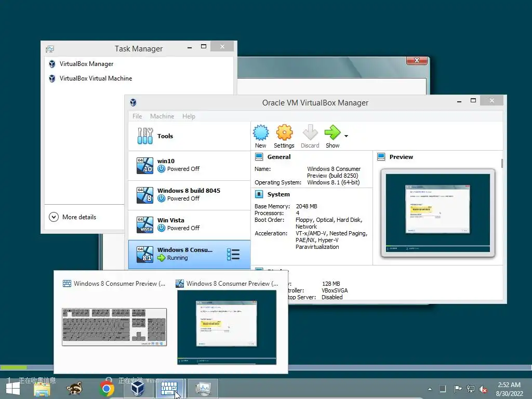The height and width of the screenshot is (399, 532).
Task: Select the win10 virtual machine
Action: 189,165
